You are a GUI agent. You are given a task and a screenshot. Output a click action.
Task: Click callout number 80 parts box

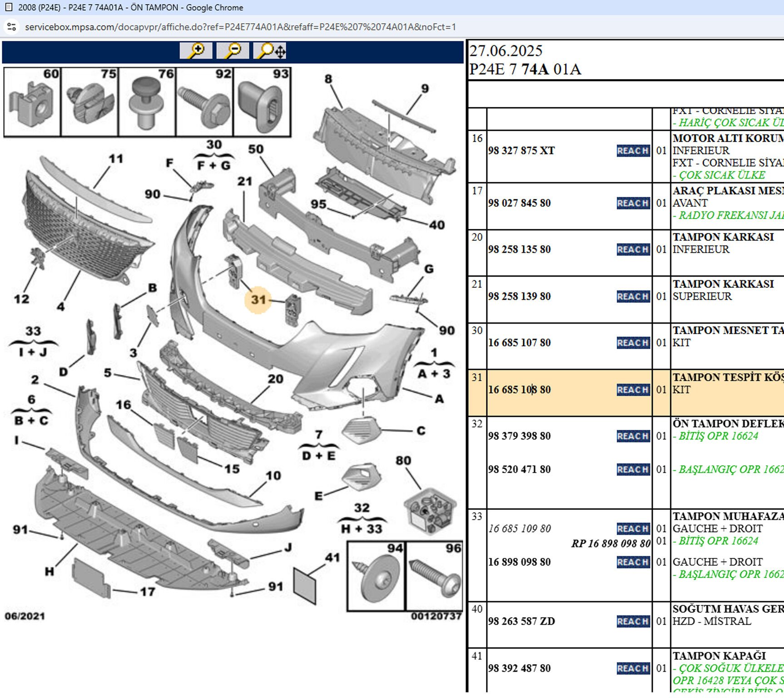[429, 509]
